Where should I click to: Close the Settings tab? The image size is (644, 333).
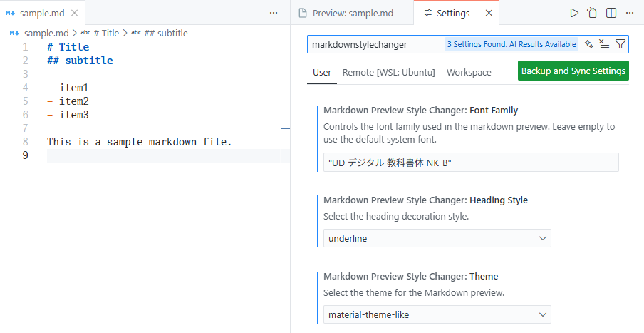point(488,13)
